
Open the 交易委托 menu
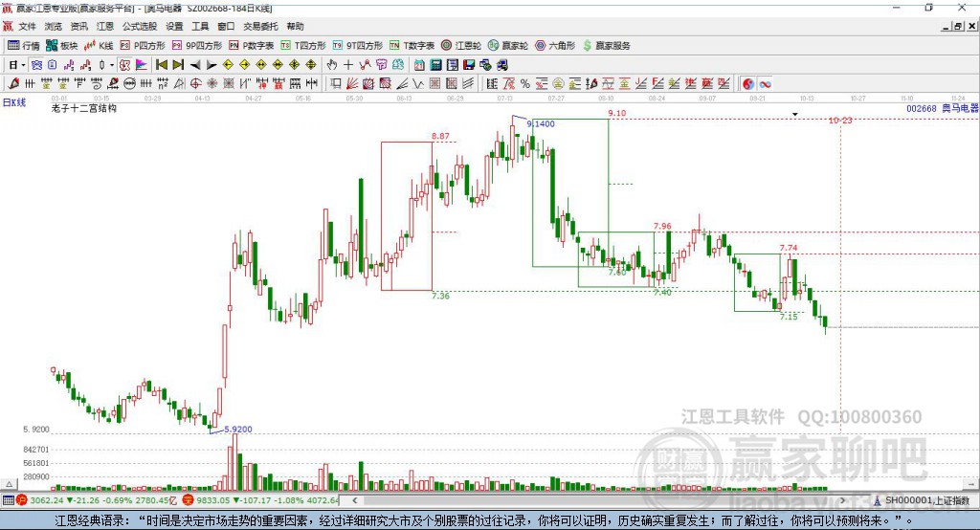[x=260, y=26]
